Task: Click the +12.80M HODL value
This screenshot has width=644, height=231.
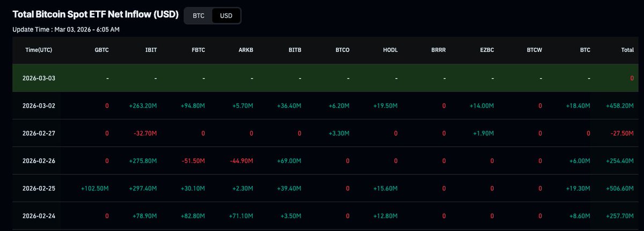Action: point(385,216)
